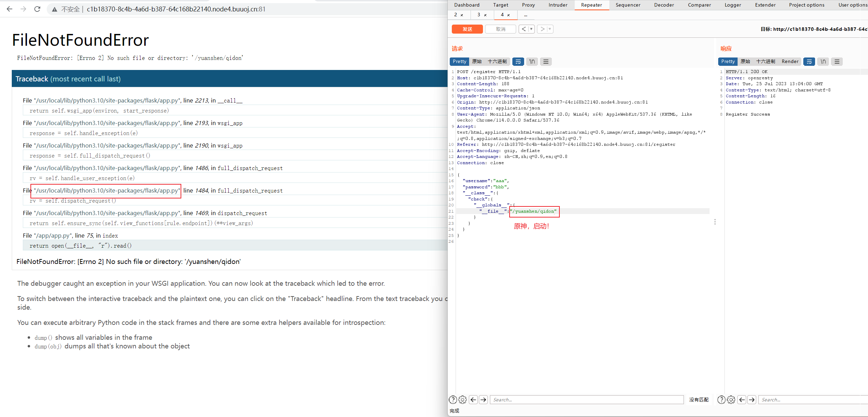The image size is (868, 417).
Task: Open the Comparer tab
Action: tap(699, 5)
